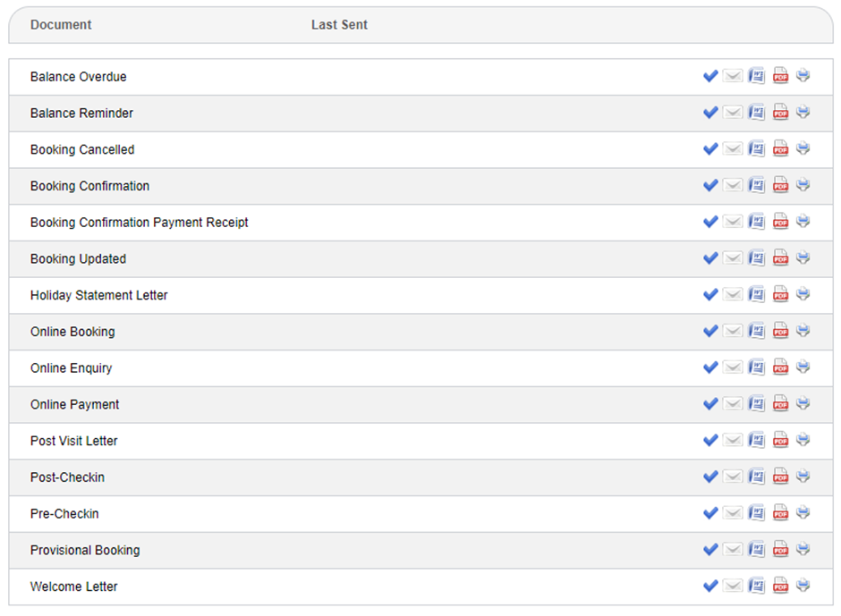This screenshot has width=841, height=616.
Task: Click the Document column header
Action: pyautogui.click(x=61, y=25)
